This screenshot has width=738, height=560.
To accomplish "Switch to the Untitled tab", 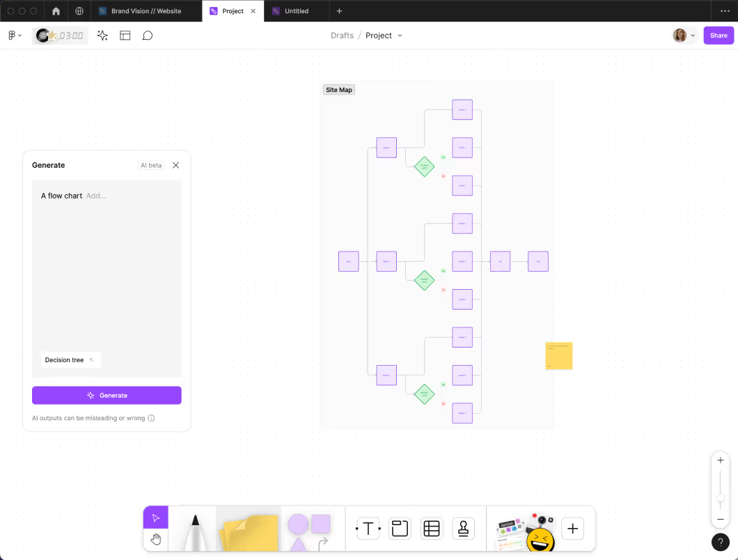I will [296, 11].
